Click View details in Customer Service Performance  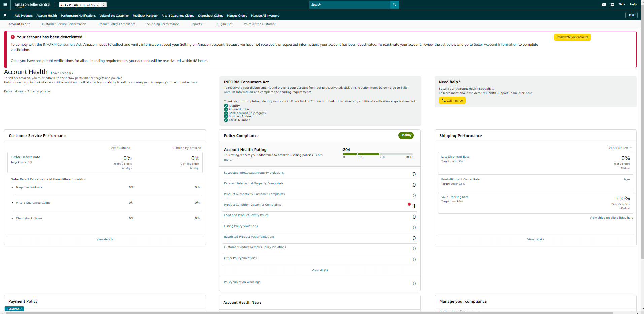click(x=105, y=239)
